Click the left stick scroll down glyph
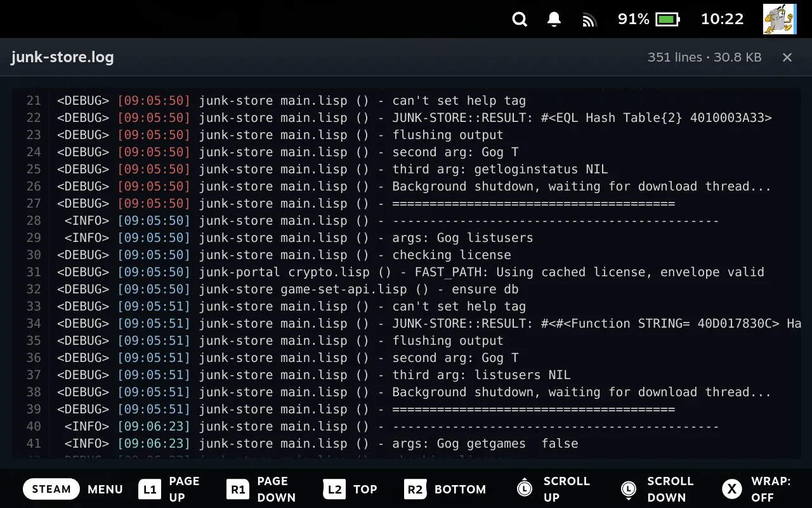Screen dimensions: 812x508 pyautogui.click(x=628, y=488)
